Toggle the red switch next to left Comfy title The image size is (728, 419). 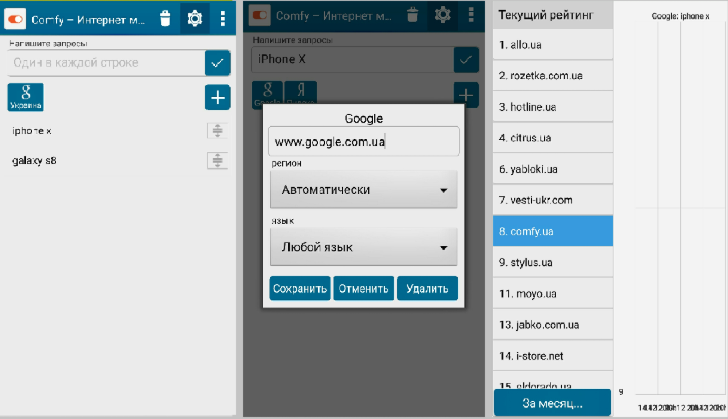click(16, 19)
